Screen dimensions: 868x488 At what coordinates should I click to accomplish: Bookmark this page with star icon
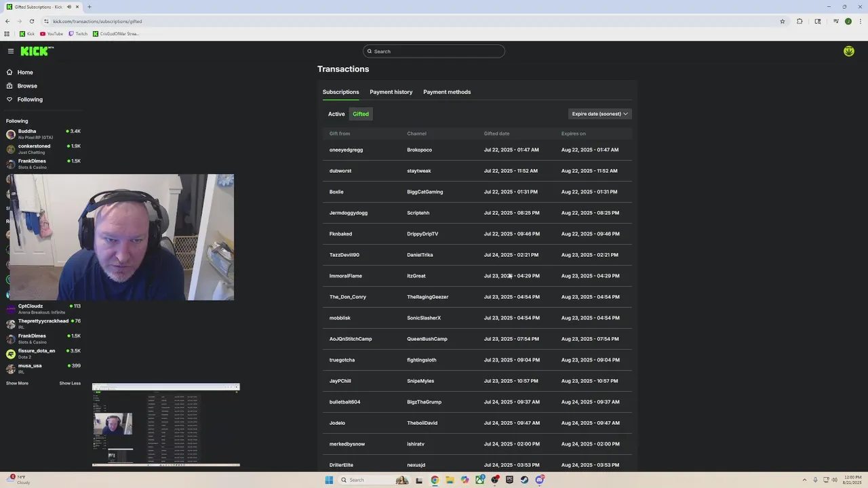(x=783, y=21)
